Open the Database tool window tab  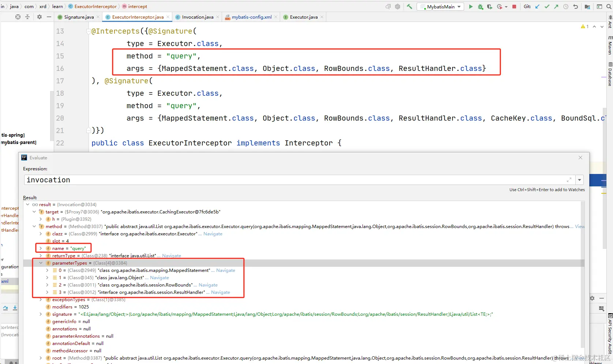[x=610, y=74]
